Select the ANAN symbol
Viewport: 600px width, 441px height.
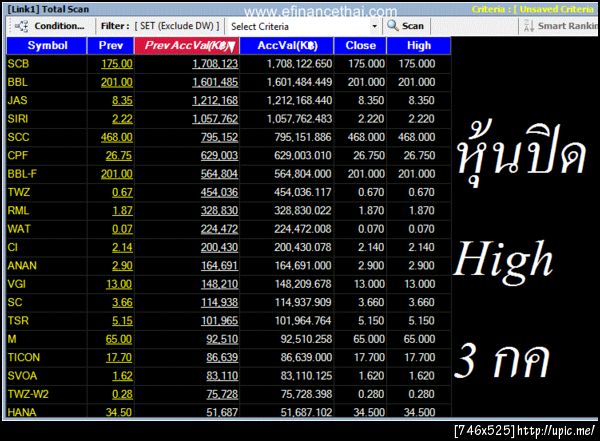[22, 266]
